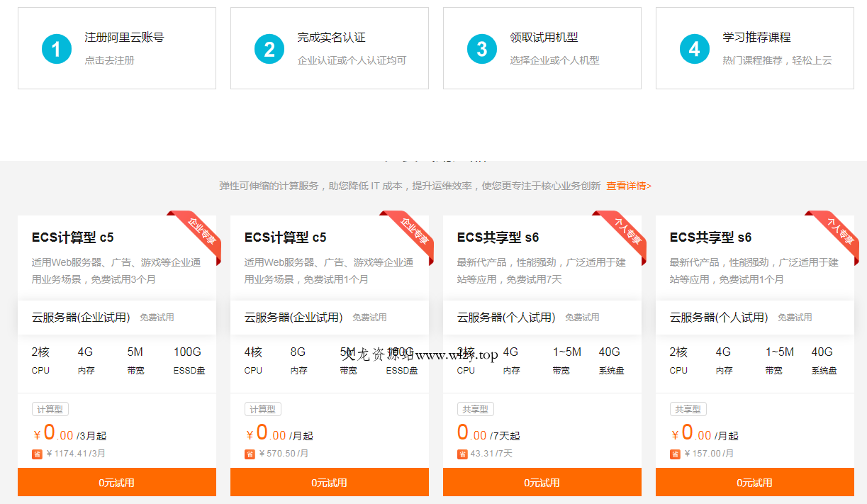This screenshot has height=504, width=867.
Task: Start the 7-day ECS s6 trial with 0元试用
Action: coord(542,483)
